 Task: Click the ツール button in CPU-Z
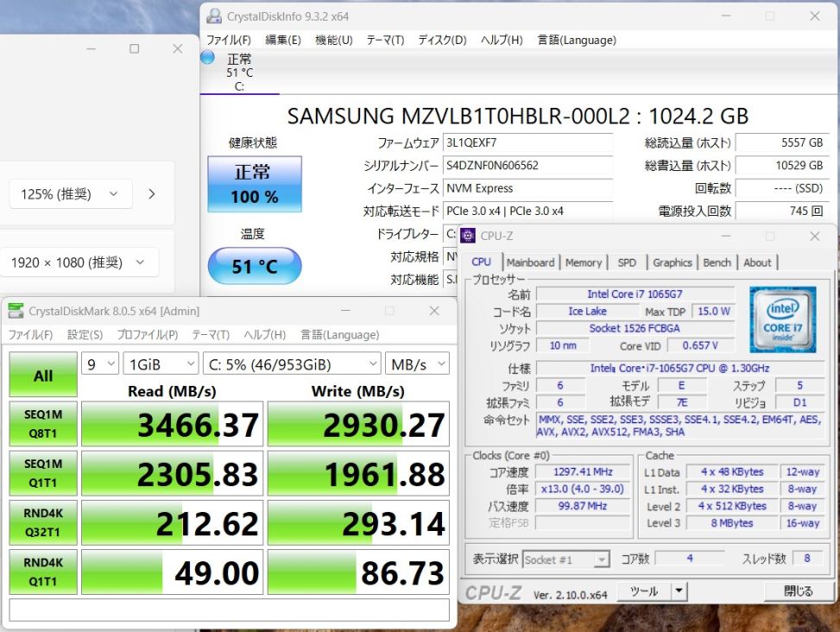coord(645,591)
